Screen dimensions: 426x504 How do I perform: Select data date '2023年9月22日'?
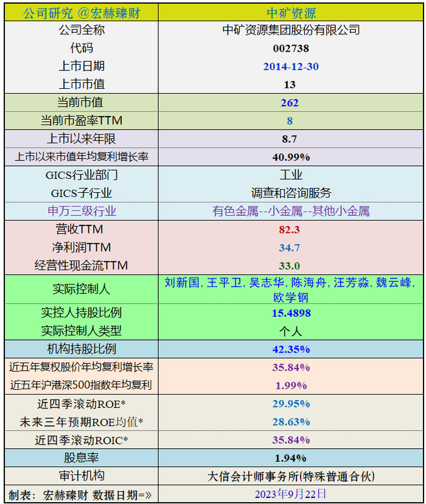click(x=291, y=494)
